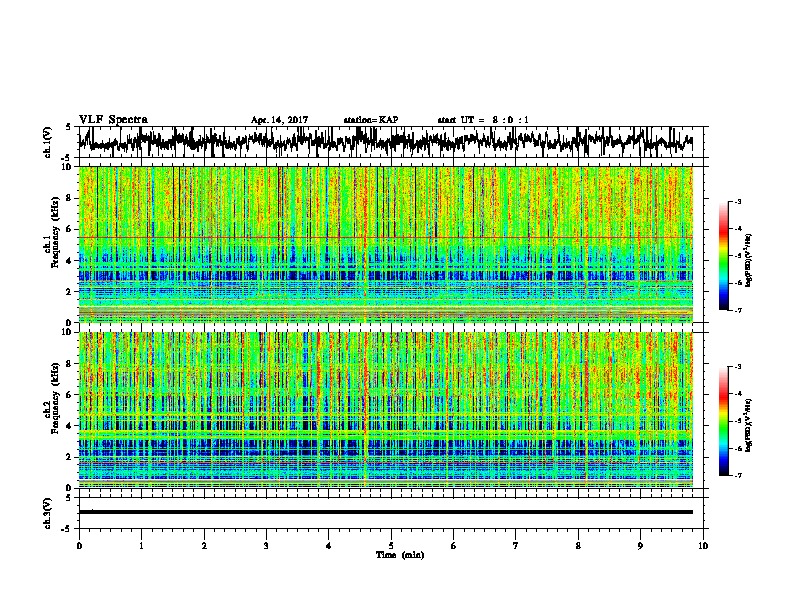792x612 pixels.
Task: Click the time axis tick label "8"
Action: click(578, 546)
